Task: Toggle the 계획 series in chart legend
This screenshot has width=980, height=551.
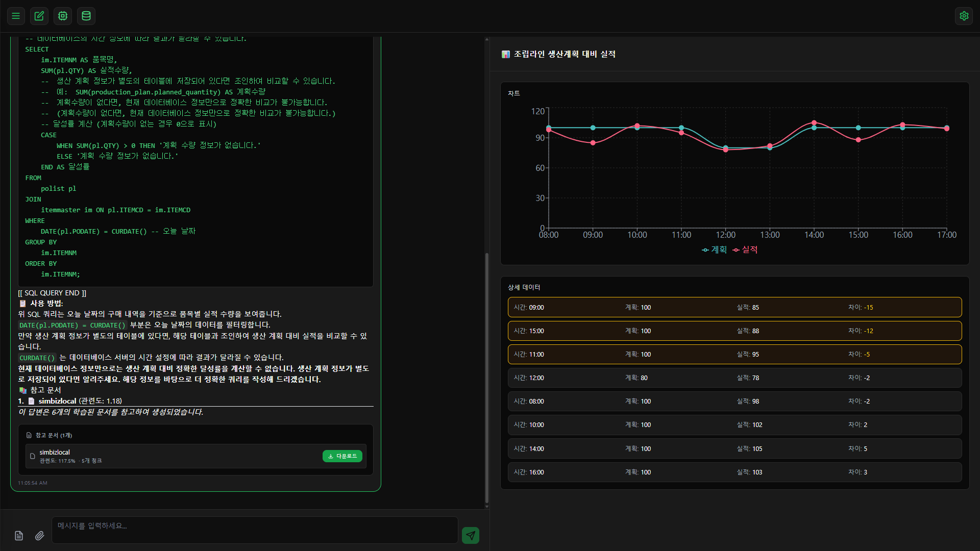Action: pyautogui.click(x=714, y=249)
